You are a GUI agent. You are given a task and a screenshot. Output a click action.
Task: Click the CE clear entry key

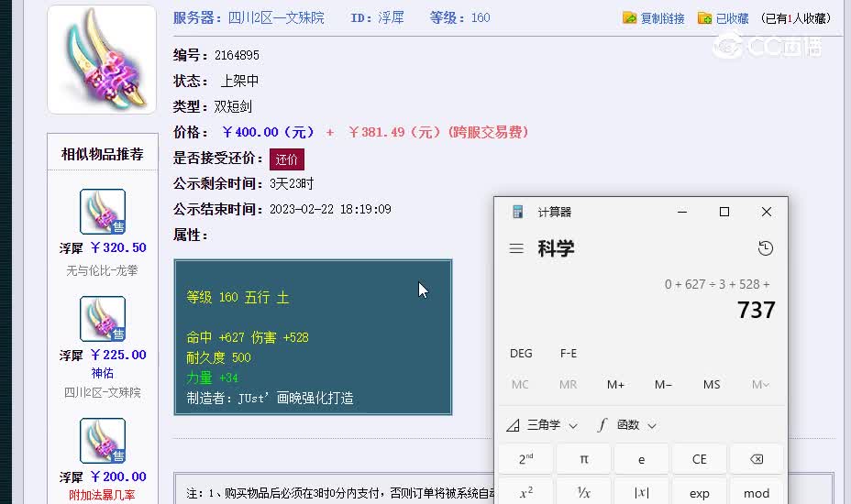(699, 459)
